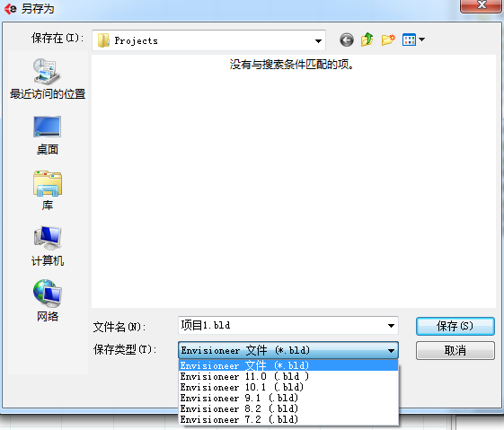Go up one folder level
The image size is (504, 430).
coord(367,39)
